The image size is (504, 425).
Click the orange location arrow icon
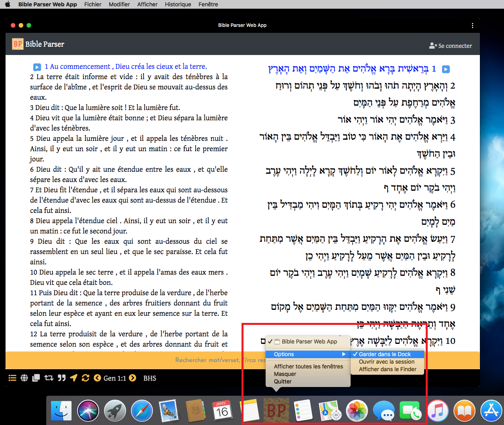tap(74, 378)
